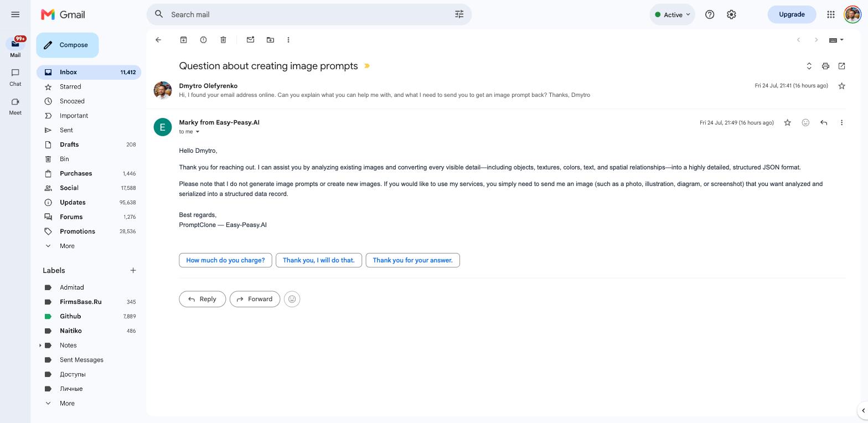Print the whole conversation

click(825, 66)
